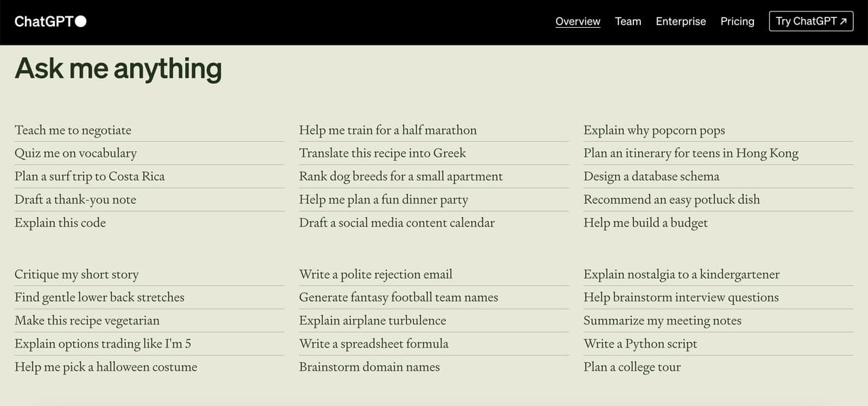View the Pricing page

(x=737, y=21)
